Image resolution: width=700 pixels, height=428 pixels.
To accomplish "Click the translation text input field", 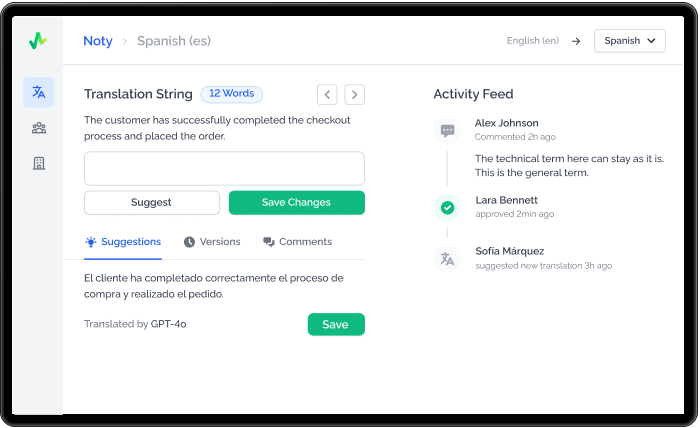I will coord(224,168).
